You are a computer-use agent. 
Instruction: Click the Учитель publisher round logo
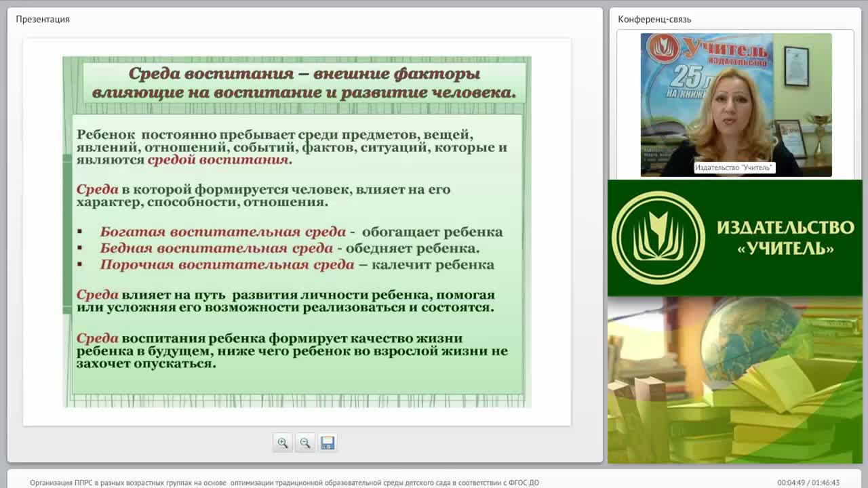[658, 237]
